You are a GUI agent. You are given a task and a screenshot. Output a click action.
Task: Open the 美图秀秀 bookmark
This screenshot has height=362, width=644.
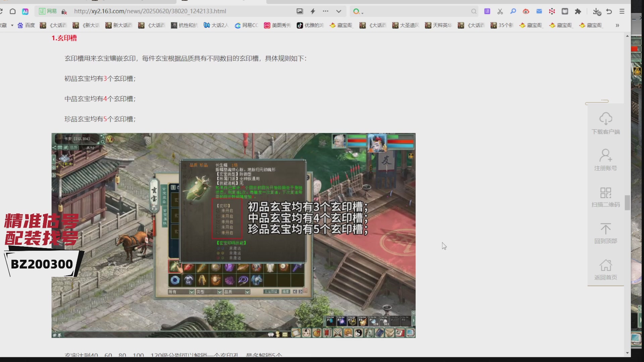277,25
